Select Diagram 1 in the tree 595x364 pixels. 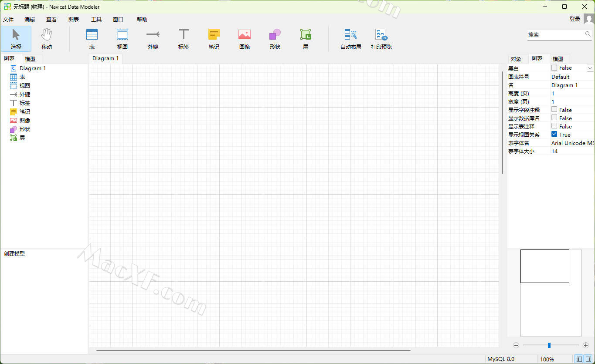(32, 68)
